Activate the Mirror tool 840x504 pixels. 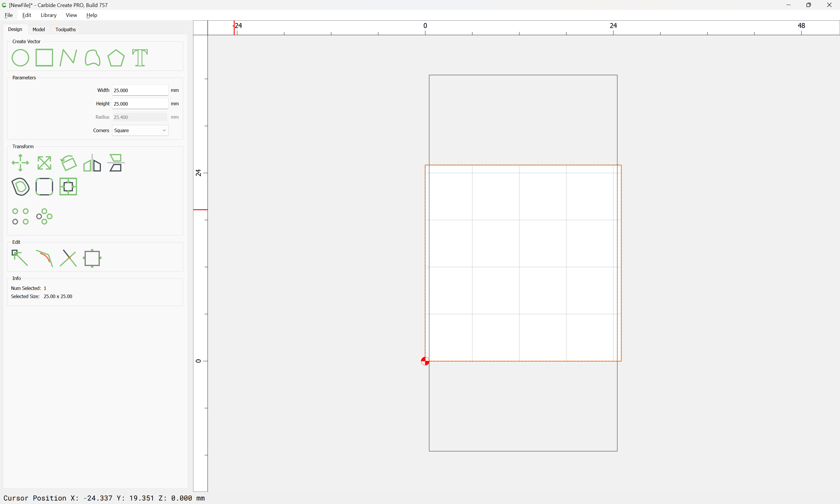tap(92, 163)
